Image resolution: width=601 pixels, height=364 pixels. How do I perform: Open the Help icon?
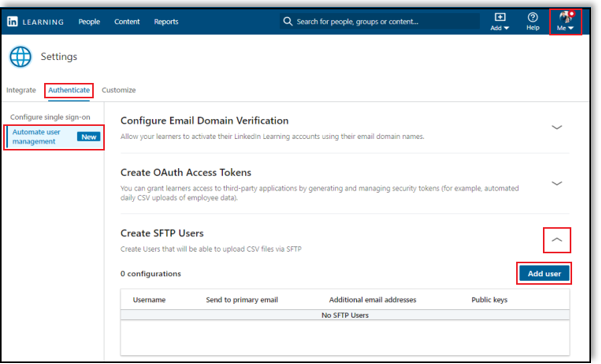pos(533,22)
